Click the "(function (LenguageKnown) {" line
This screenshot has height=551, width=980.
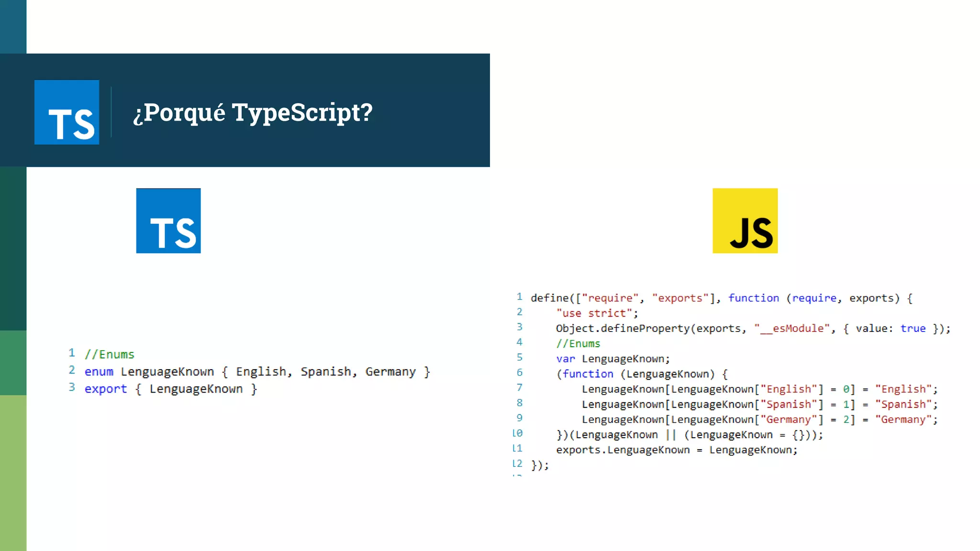coord(642,374)
